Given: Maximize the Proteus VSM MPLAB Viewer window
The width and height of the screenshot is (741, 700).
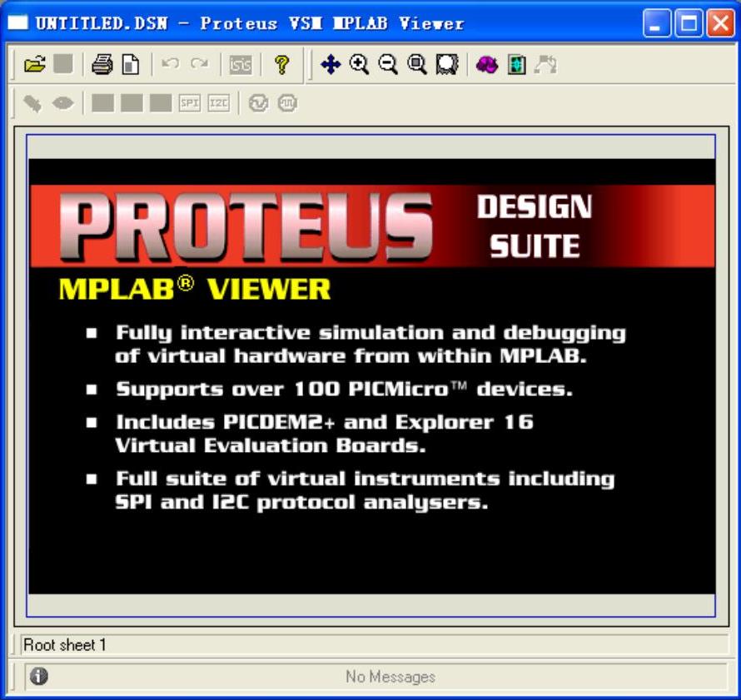Looking at the screenshot, I should tap(689, 22).
